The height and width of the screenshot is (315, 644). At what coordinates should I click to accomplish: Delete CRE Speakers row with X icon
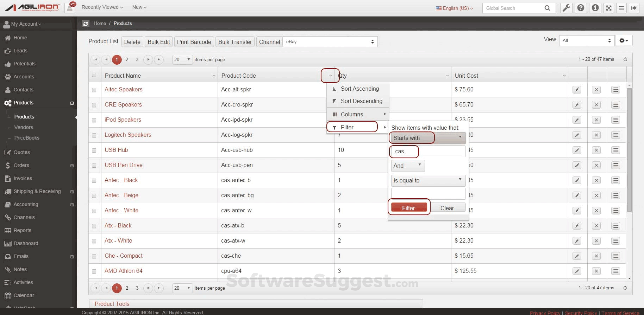[x=596, y=105]
